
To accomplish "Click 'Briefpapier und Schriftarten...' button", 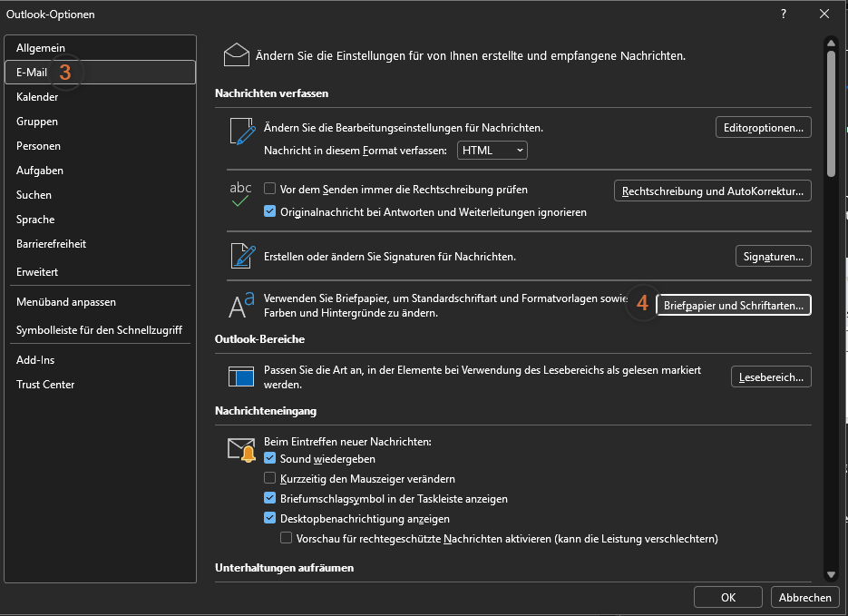I will pos(734,305).
